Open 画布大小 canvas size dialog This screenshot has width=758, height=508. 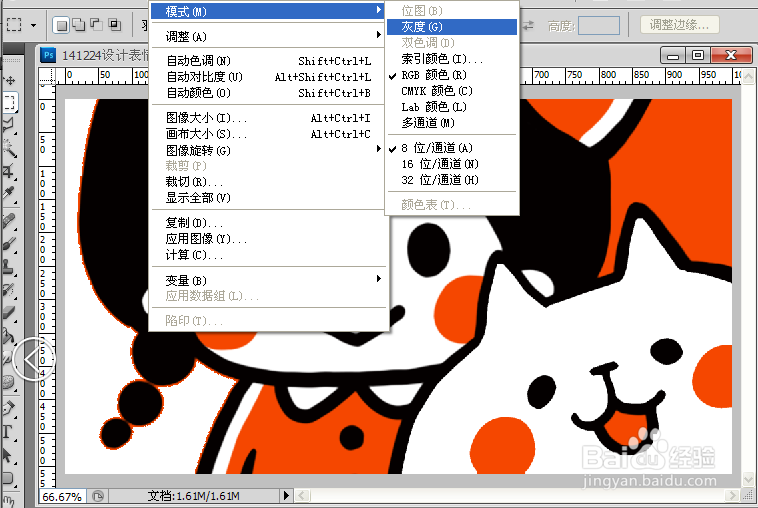pyautogui.click(x=269, y=134)
